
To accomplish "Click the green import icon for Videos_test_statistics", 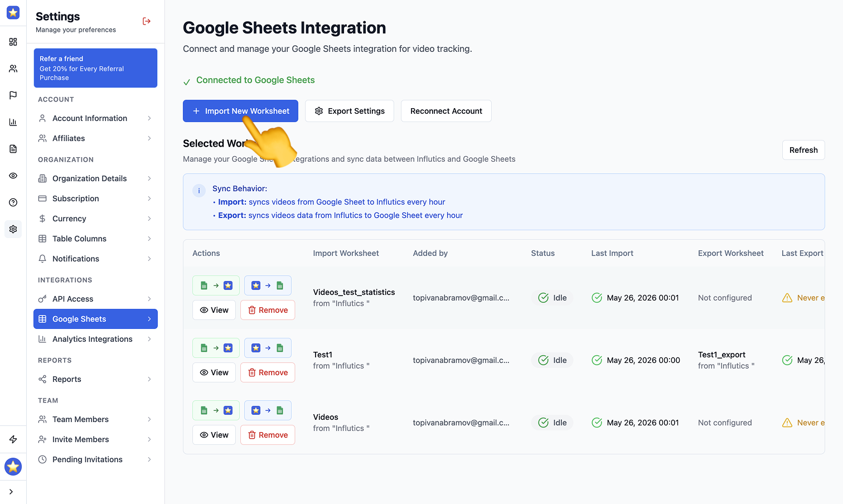I will pyautogui.click(x=216, y=285).
